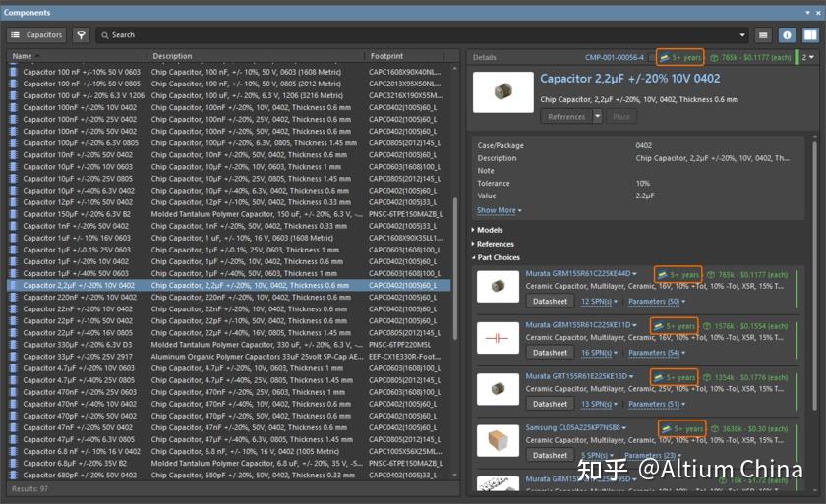Open Samsung CL05A225KP7NSB8 part dropdown

(624, 428)
